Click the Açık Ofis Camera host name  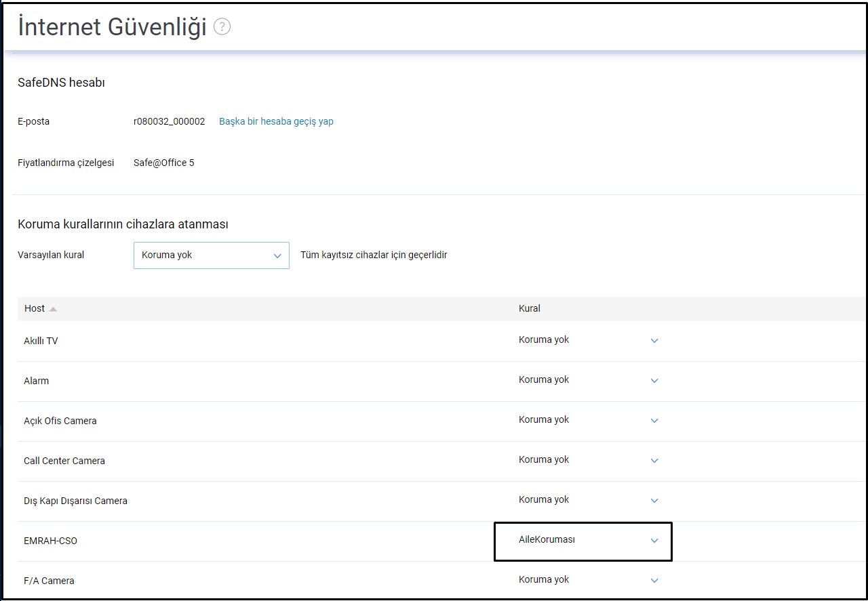coord(60,421)
